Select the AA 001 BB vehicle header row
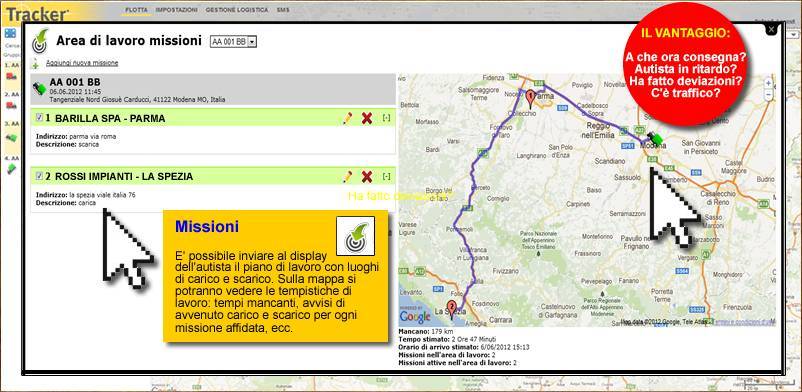 [213, 90]
